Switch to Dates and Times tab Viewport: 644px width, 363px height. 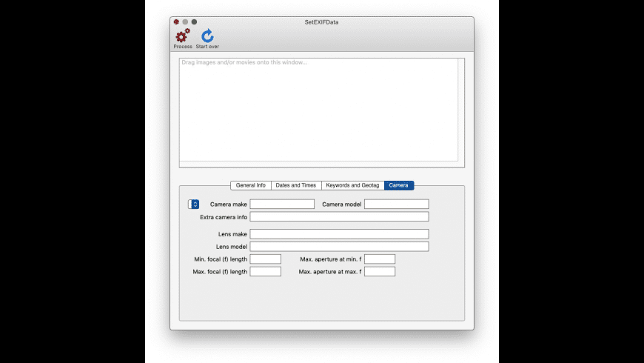point(295,185)
